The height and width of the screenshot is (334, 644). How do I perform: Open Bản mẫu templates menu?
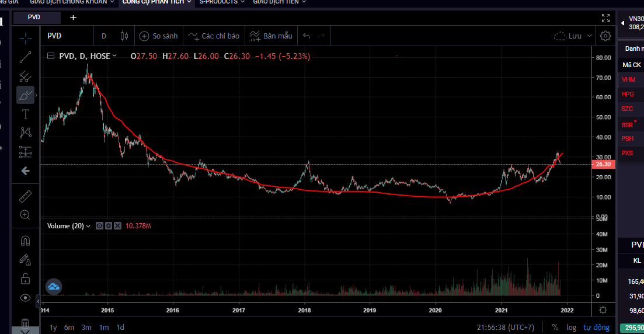(271, 36)
